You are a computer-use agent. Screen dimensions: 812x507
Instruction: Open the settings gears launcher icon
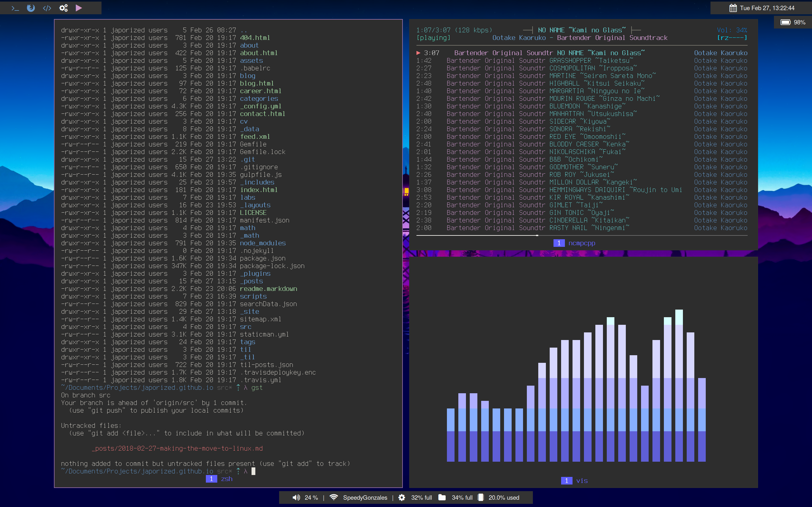coord(63,8)
